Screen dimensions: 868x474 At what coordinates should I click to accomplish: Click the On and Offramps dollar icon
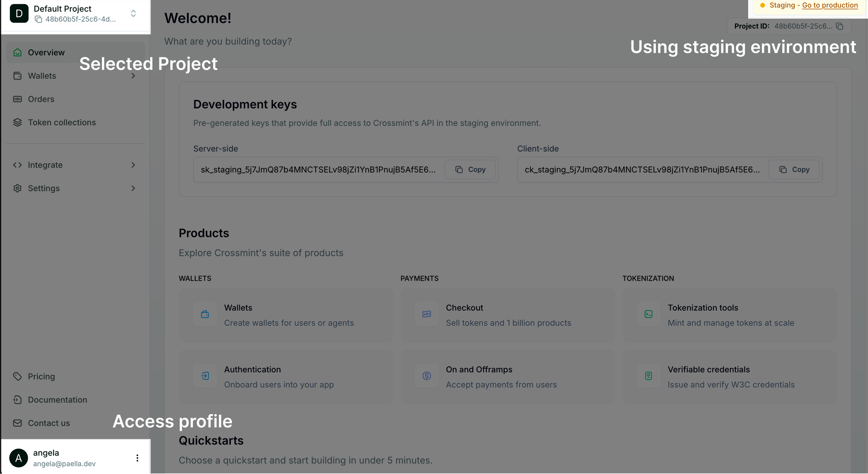click(x=427, y=376)
